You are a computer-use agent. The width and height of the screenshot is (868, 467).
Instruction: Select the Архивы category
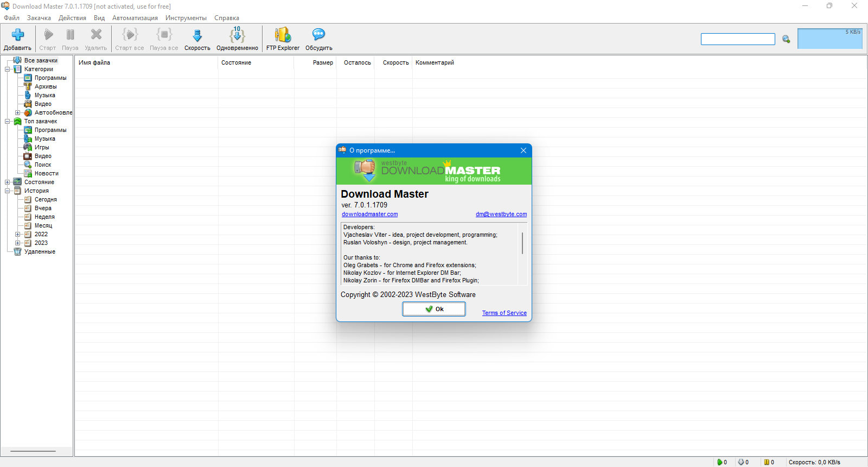(x=46, y=86)
